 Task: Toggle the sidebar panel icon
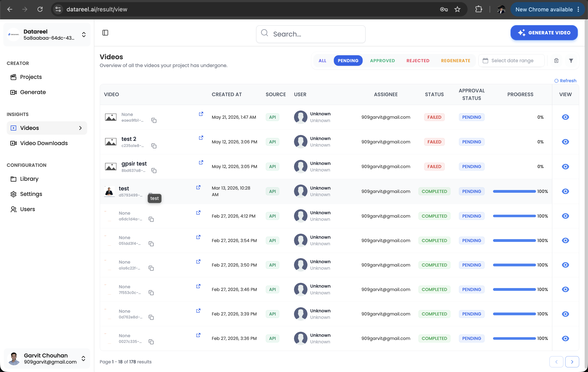click(x=105, y=33)
